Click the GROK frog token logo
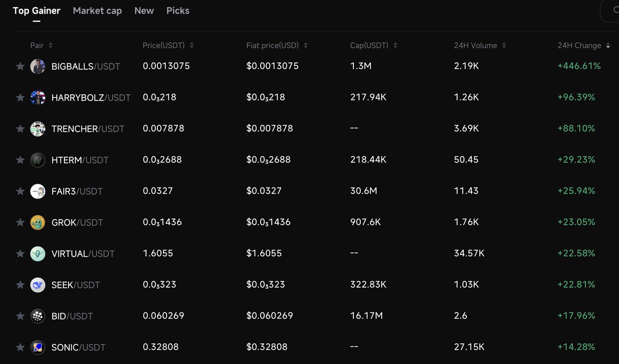 click(x=38, y=222)
